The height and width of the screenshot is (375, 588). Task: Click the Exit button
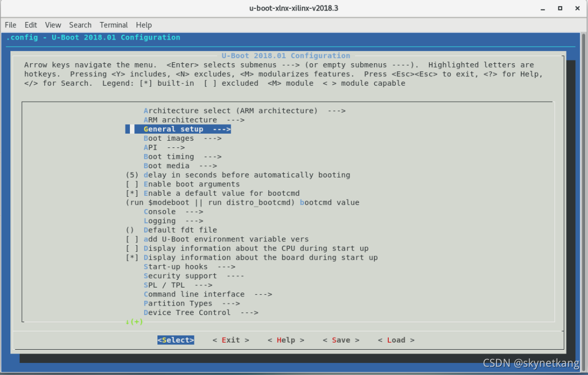click(231, 340)
